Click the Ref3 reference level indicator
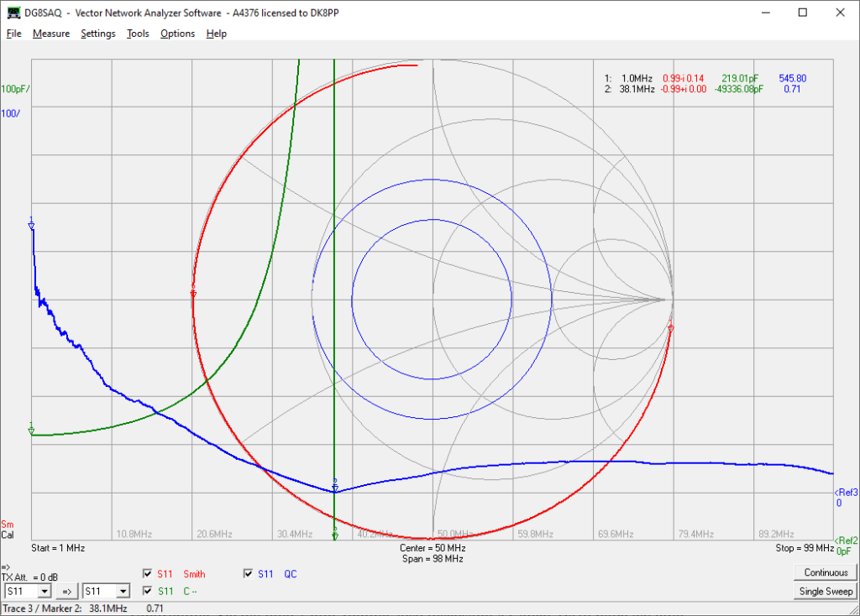The width and height of the screenshot is (860, 616). (846, 493)
